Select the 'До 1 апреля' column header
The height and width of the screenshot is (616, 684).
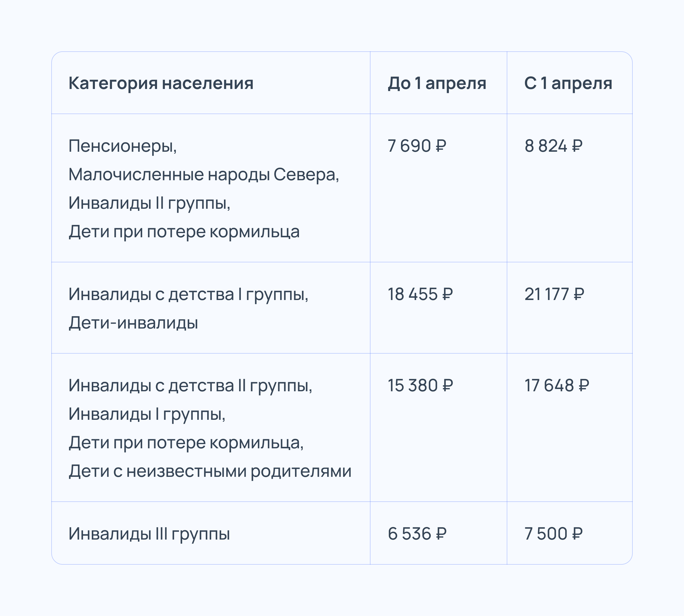click(x=437, y=83)
